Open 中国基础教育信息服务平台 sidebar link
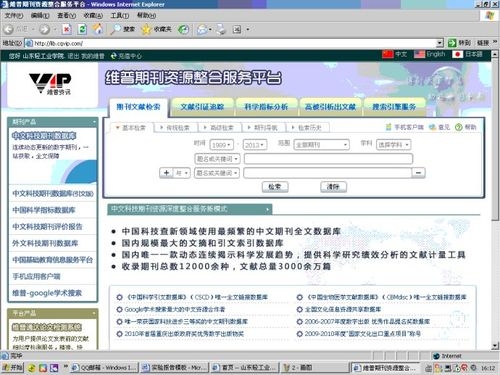The height and width of the screenshot is (375, 500). (53, 260)
